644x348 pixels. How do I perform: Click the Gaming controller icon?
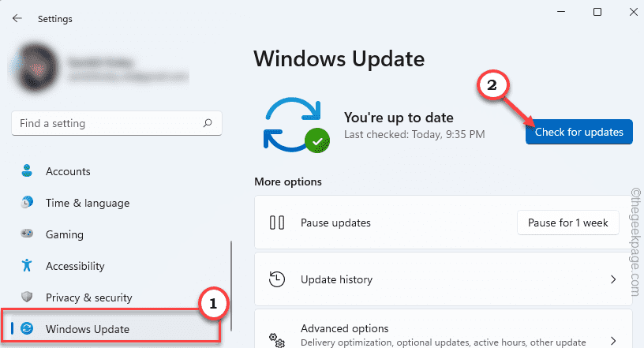point(28,234)
